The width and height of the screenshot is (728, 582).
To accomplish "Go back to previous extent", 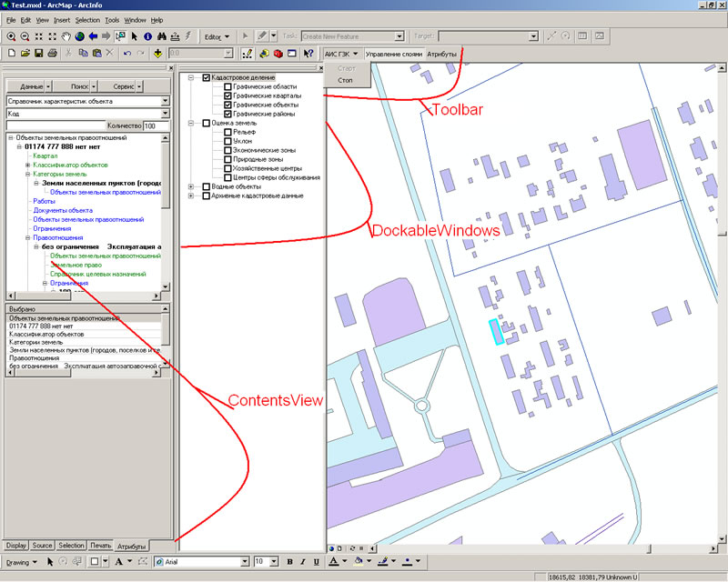I will click(x=93, y=36).
